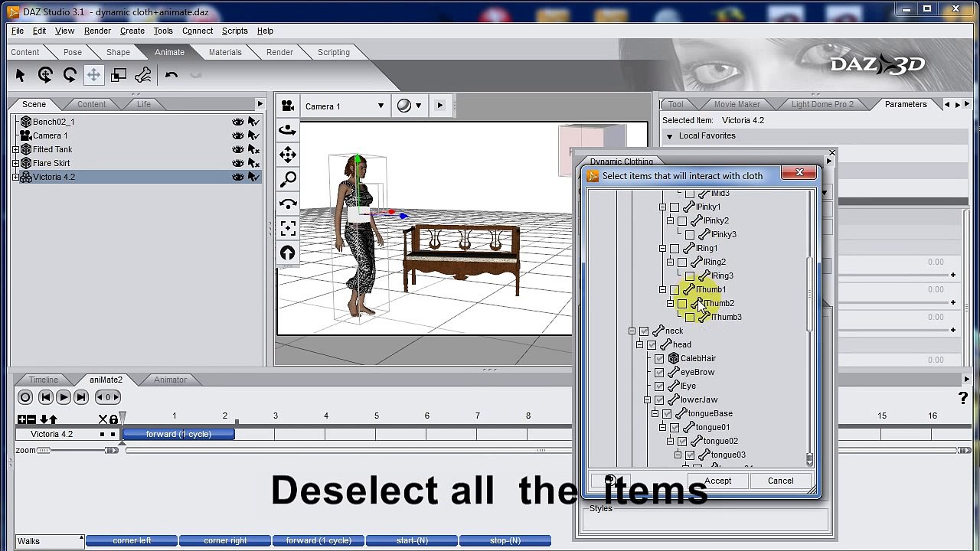The height and width of the screenshot is (551, 980).
Task: Collapse the neck node in dialog
Action: [632, 331]
